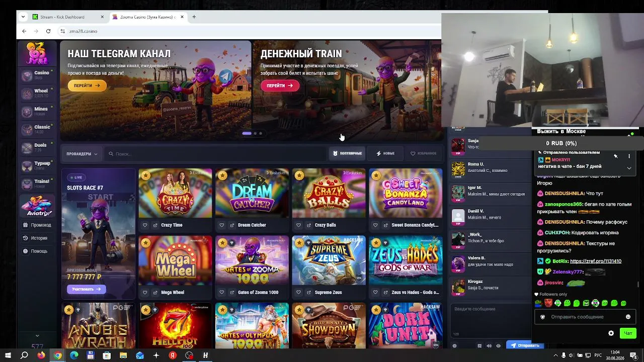Open emoji picker in Kick chat input

point(628,317)
